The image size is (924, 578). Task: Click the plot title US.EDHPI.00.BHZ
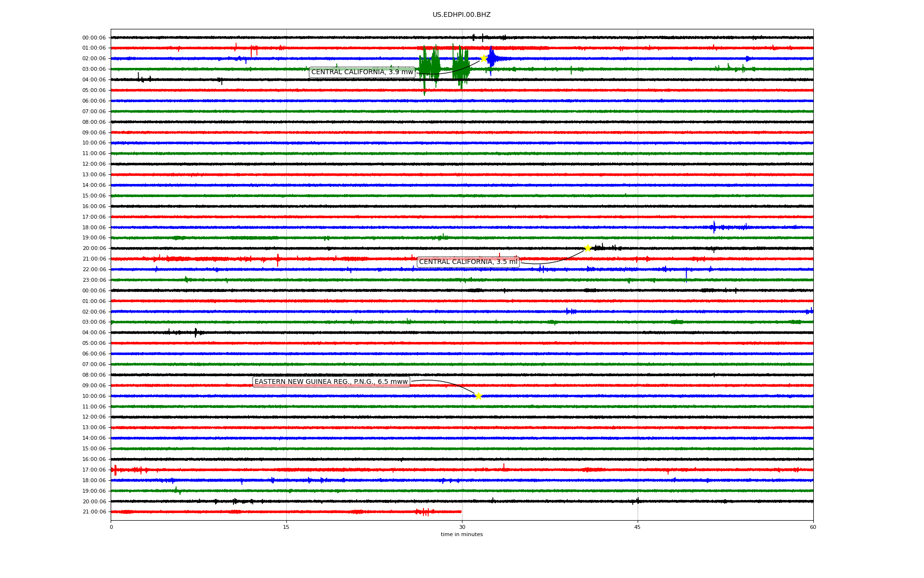click(x=462, y=15)
